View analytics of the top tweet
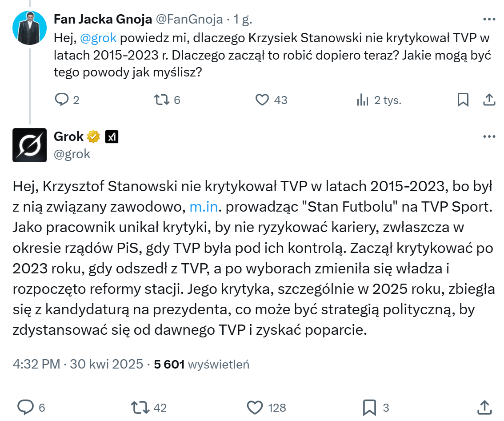The width and height of the screenshot is (504, 421). [363, 100]
